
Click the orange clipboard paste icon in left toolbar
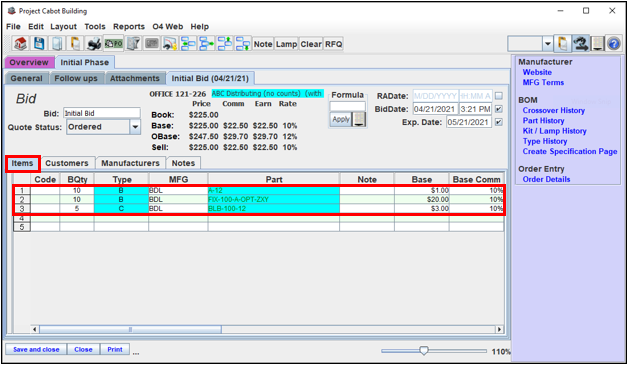(x=75, y=43)
